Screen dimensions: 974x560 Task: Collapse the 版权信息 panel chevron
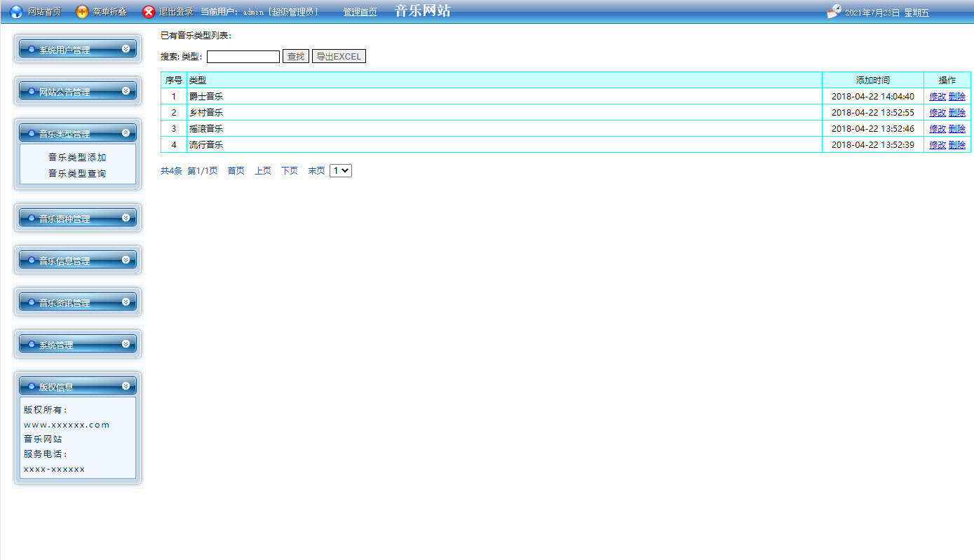(x=126, y=385)
